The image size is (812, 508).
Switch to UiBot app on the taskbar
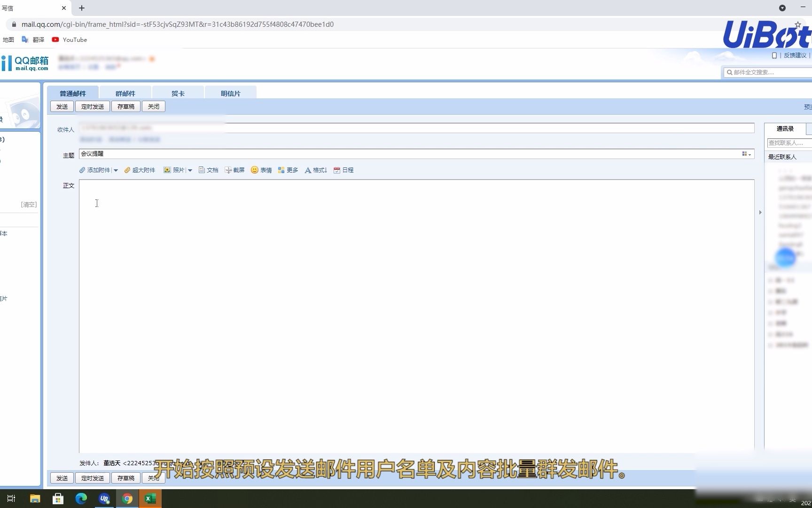104,499
